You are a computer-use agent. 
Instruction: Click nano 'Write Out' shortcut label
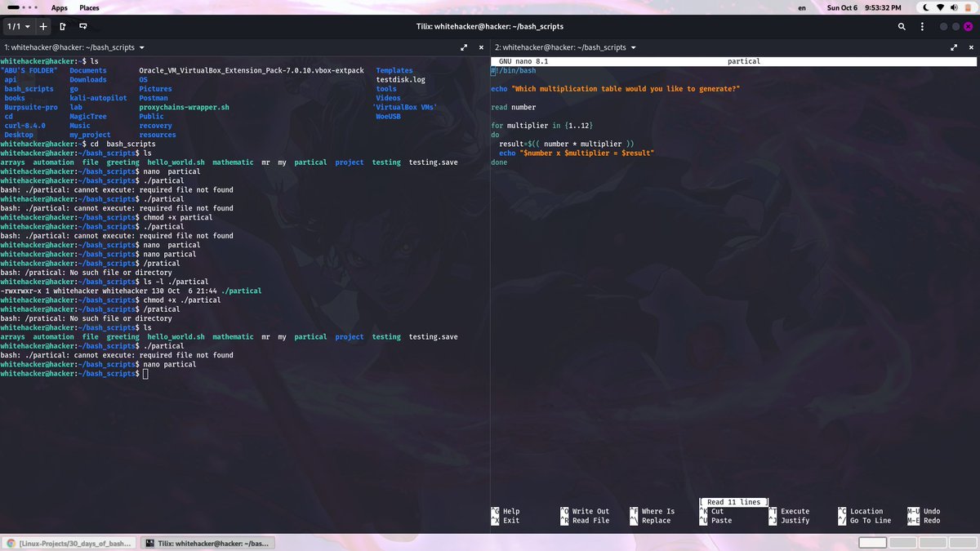590,511
